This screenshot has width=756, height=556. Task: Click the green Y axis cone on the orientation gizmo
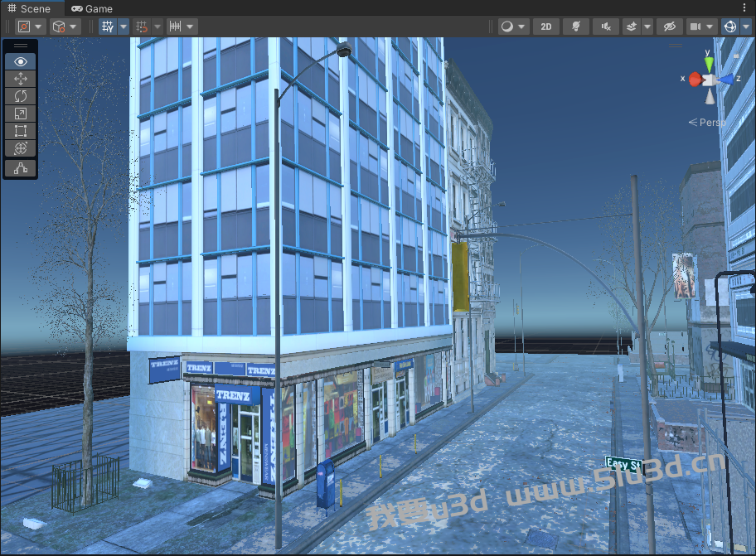(709, 64)
